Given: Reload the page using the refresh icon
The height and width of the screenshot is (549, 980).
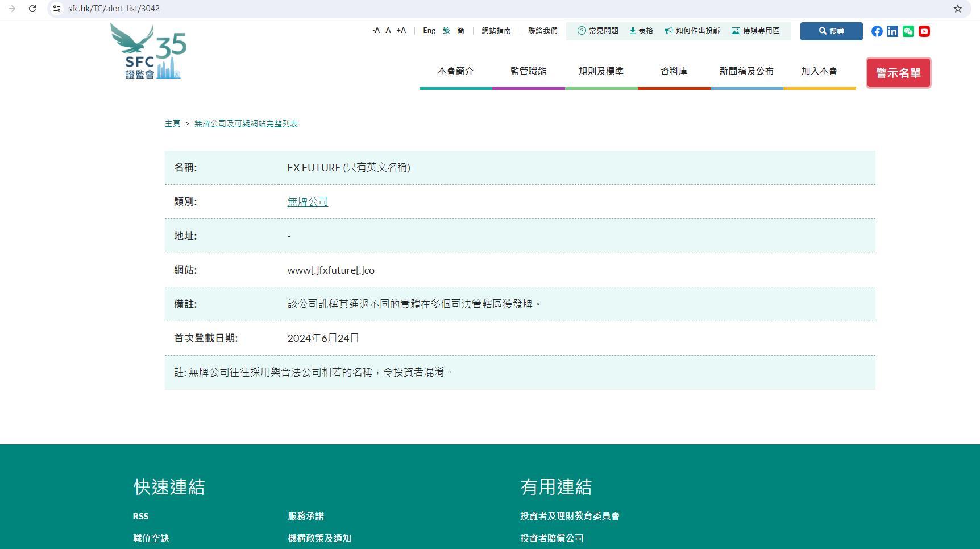Looking at the screenshot, I should (x=32, y=9).
